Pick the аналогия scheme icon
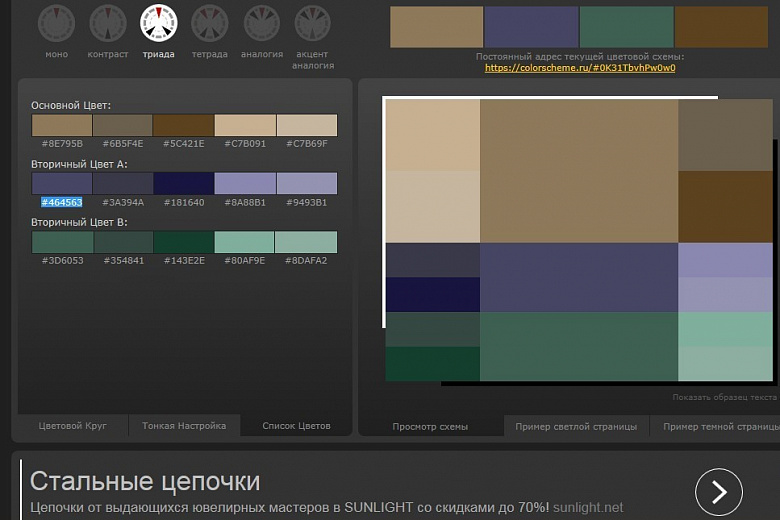The width and height of the screenshot is (780, 520). [261, 23]
